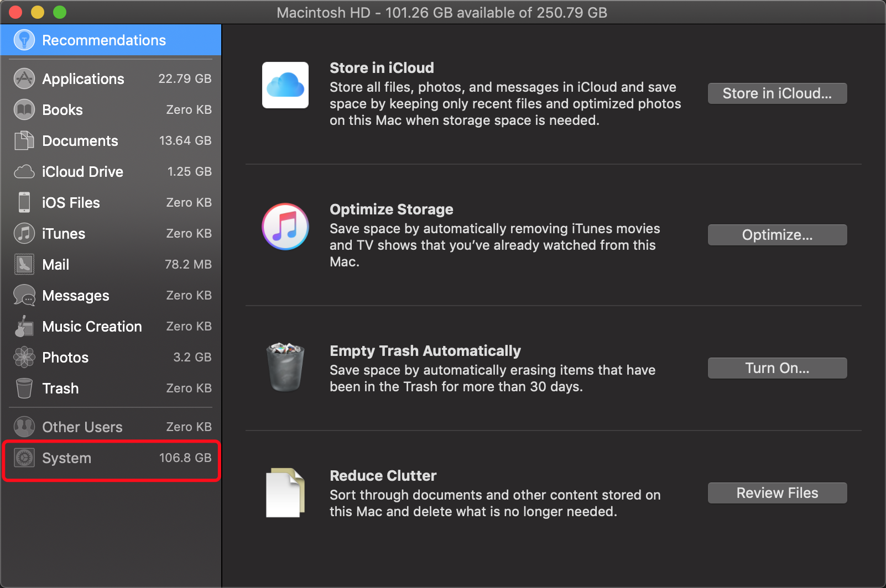Click the 78.2 MB Mail size
Screen dimensions: 886x588
coord(188,264)
